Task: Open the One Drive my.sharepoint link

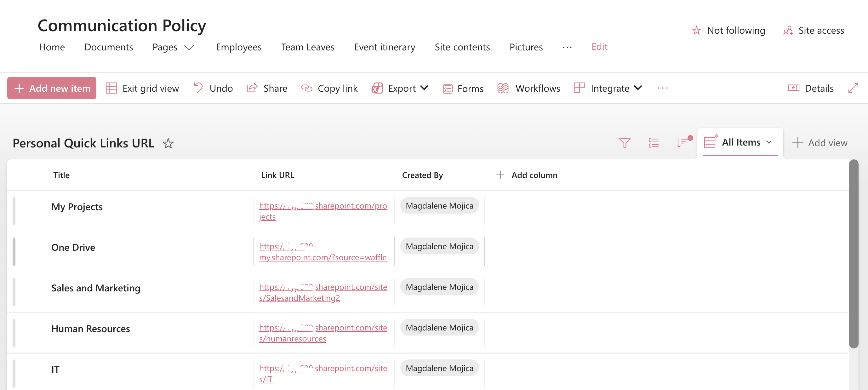Action: [323, 252]
